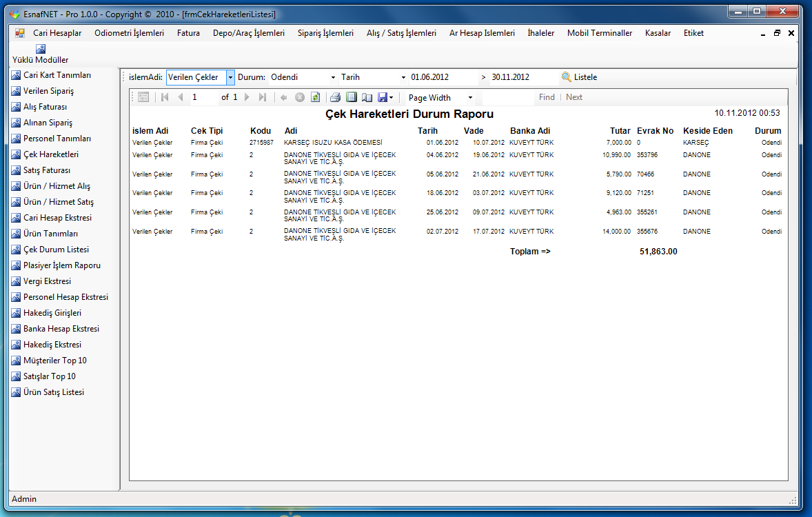Click the magnifier icon beside Listele
812x517 pixels.
567,77
